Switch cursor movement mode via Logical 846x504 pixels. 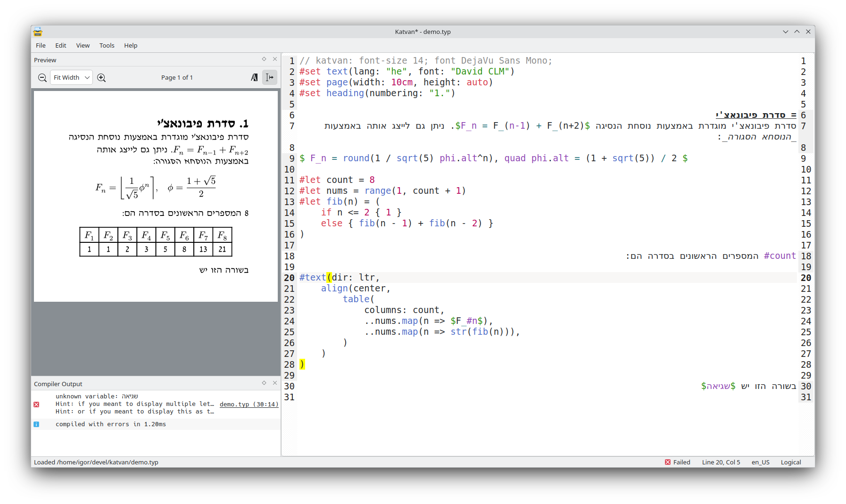791,463
